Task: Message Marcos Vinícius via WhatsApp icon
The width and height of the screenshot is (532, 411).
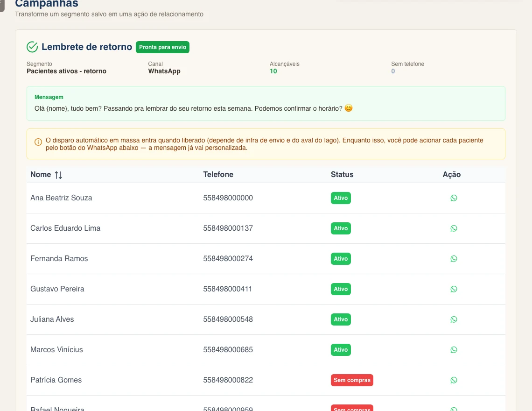Action: tap(454, 350)
